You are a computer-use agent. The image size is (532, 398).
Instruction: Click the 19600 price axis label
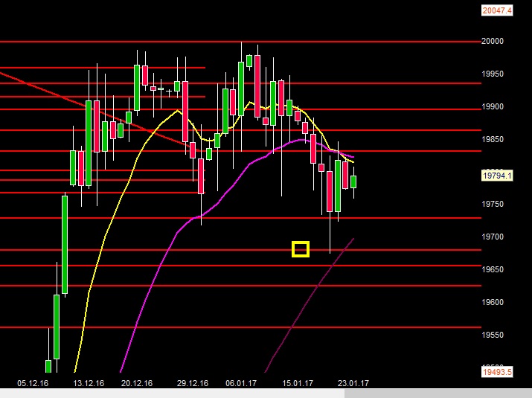(493, 302)
